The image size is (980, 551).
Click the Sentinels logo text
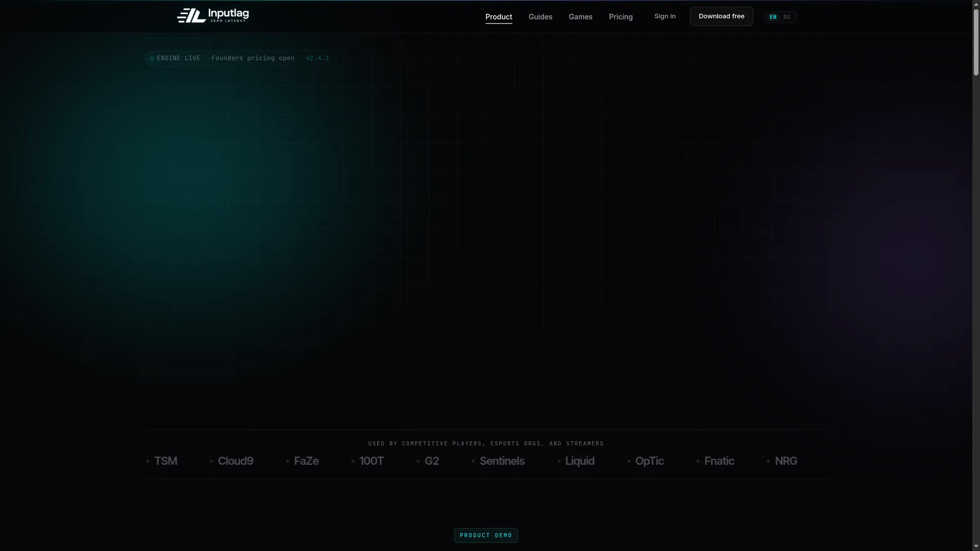coord(502,461)
